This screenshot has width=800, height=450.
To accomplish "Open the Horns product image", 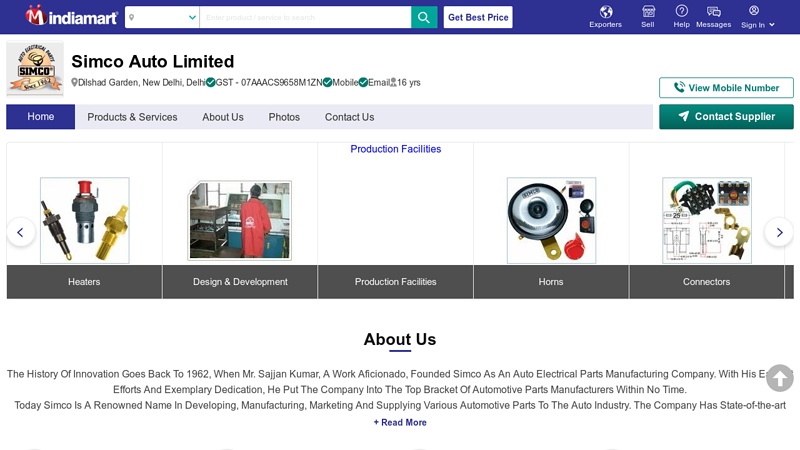I will point(552,220).
